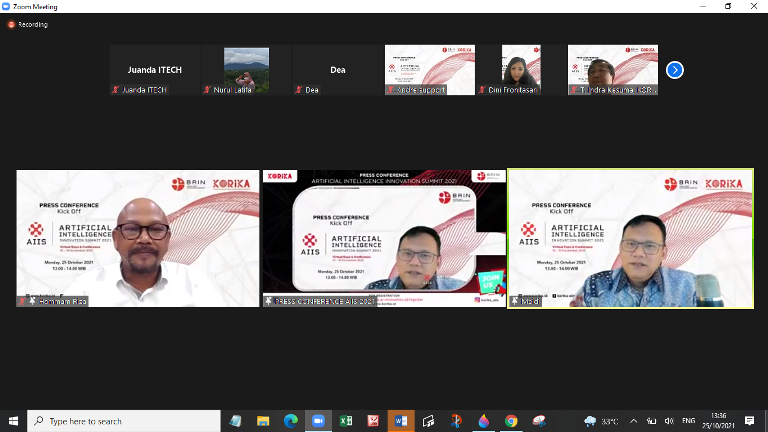Open Zoom app icon in taskbar
The width and height of the screenshot is (768, 432).
[318, 421]
